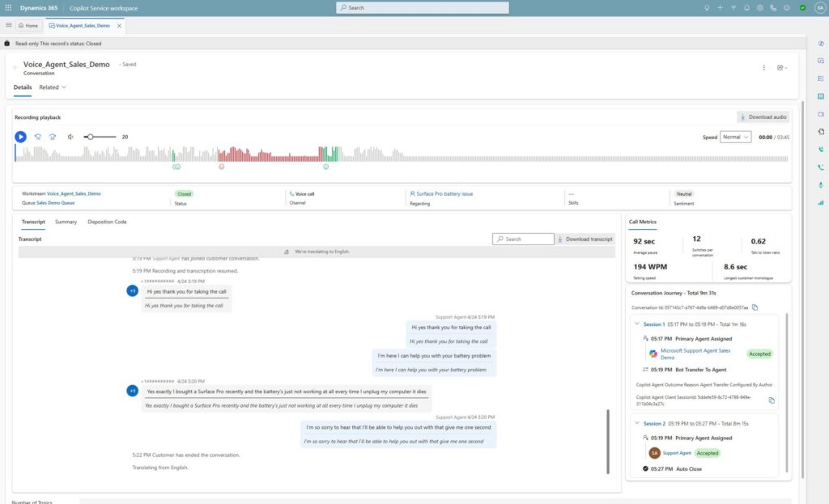Copy the Conversation Id
This screenshot has height=504, width=829.
click(x=755, y=307)
